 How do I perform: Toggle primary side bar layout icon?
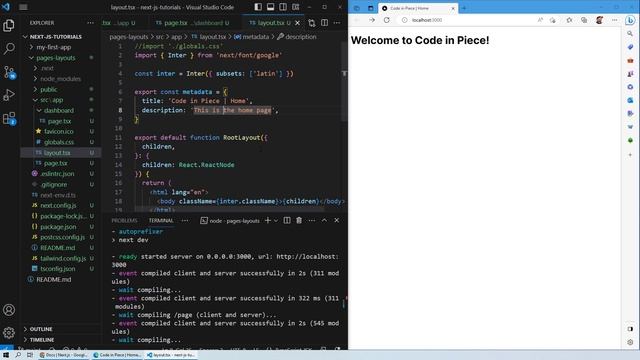[x=258, y=7]
